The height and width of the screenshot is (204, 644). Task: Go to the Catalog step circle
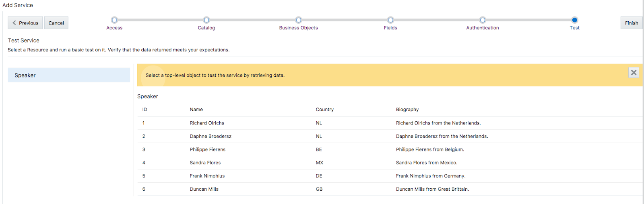pos(206,20)
